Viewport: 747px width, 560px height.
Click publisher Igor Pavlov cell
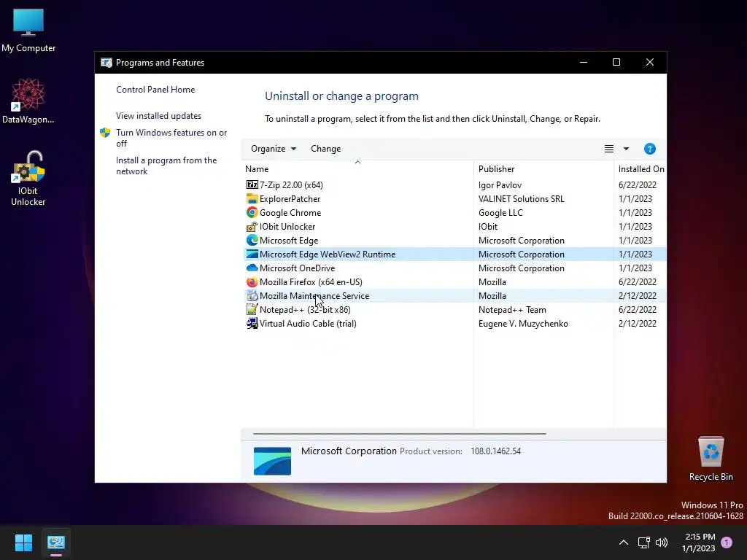pos(500,184)
